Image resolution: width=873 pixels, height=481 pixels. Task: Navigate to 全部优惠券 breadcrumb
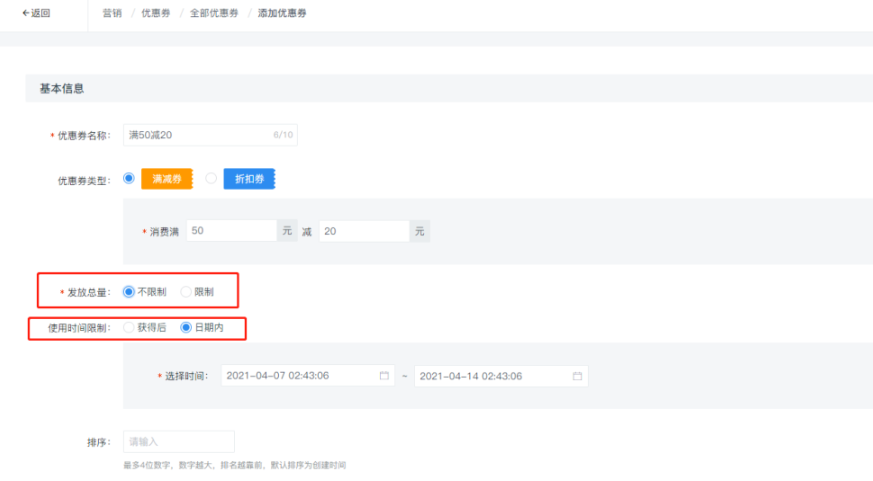[214, 14]
